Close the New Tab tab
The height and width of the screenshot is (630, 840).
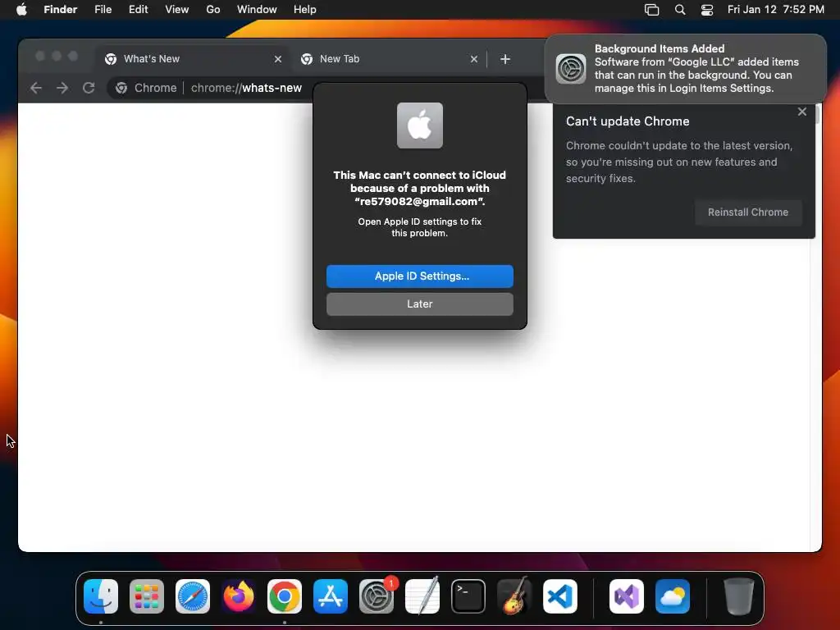[x=474, y=59]
